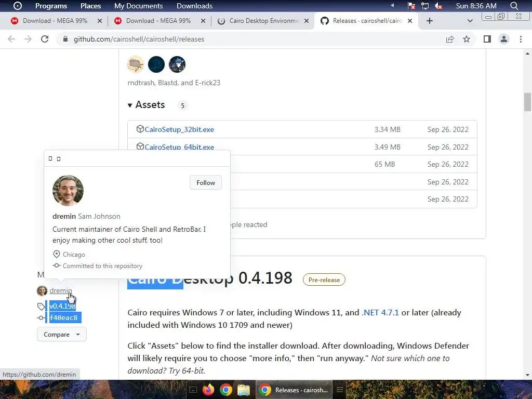The height and width of the screenshot is (399, 532).
Task: Click dremin's small sidebar avatar
Action: 42,291
